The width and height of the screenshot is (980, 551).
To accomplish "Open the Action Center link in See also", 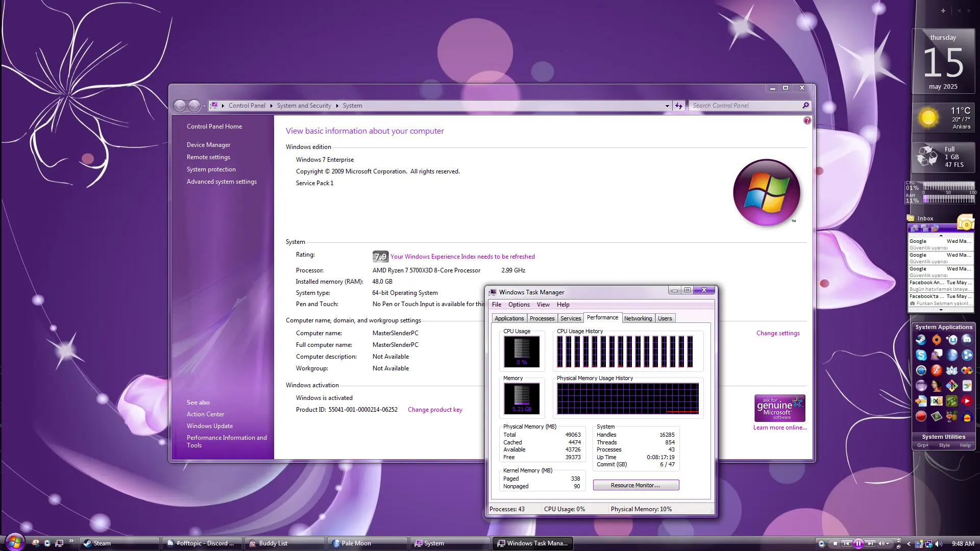I will point(205,414).
